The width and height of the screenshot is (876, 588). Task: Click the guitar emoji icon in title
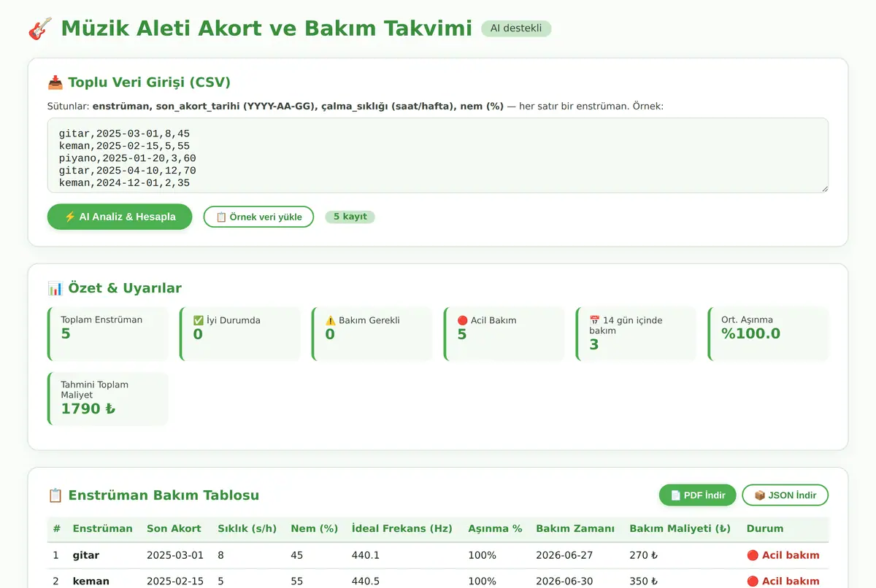point(40,28)
